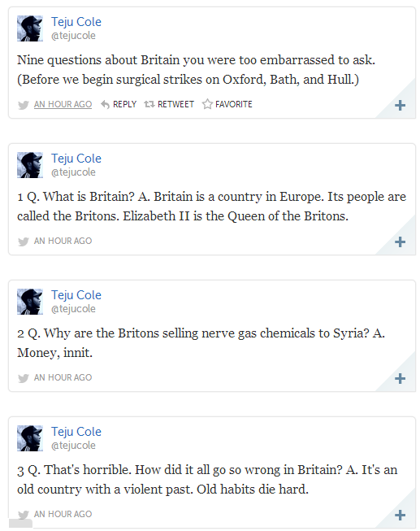Open @tejucole handle in second tweet

click(x=73, y=172)
